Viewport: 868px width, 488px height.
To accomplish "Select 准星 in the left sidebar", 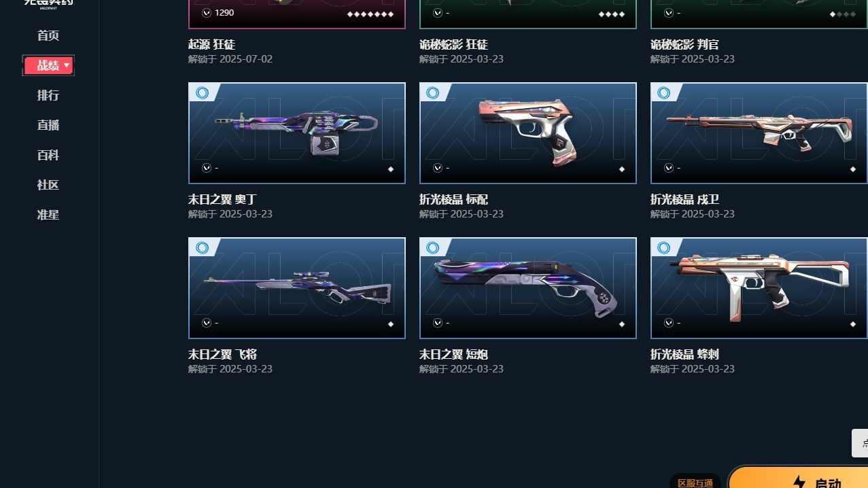I will 48,215.
